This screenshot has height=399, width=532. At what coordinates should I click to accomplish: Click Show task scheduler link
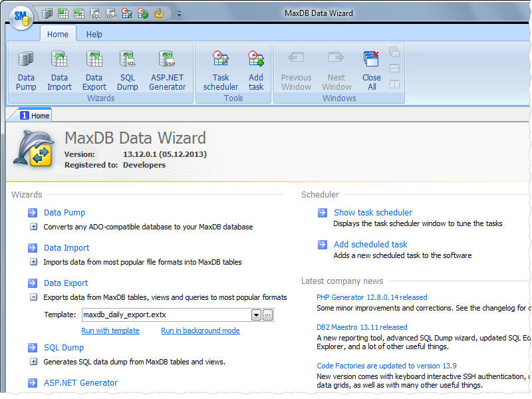coord(373,213)
